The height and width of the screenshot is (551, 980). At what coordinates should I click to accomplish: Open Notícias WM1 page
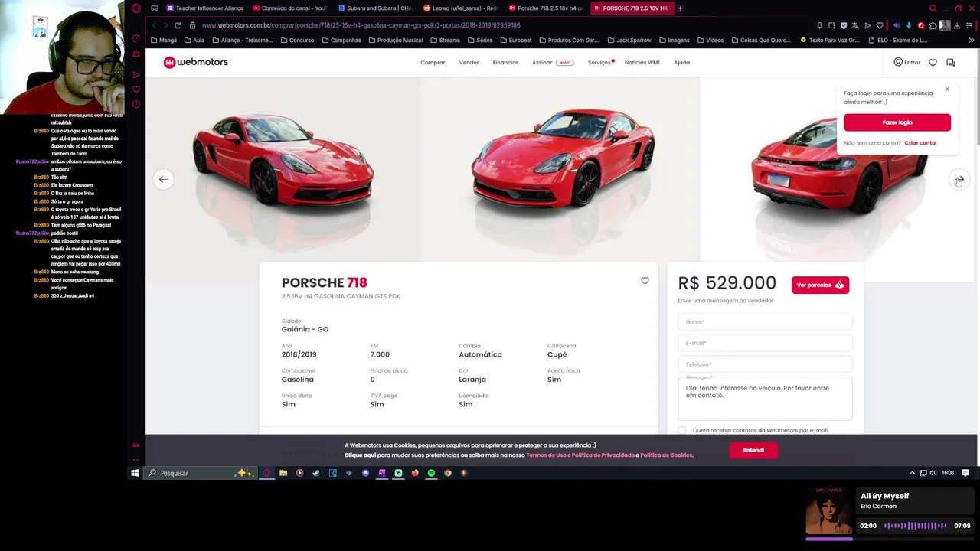[x=642, y=63]
